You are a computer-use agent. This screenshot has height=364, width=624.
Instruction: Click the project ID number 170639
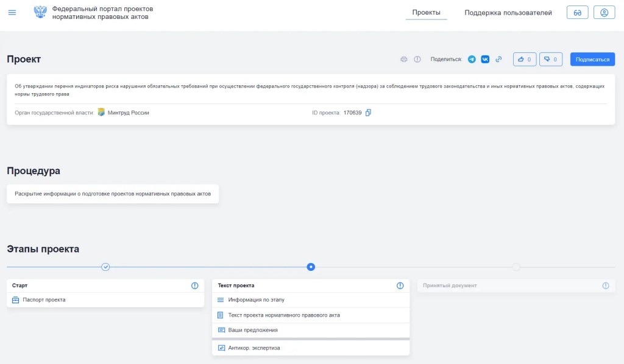353,113
